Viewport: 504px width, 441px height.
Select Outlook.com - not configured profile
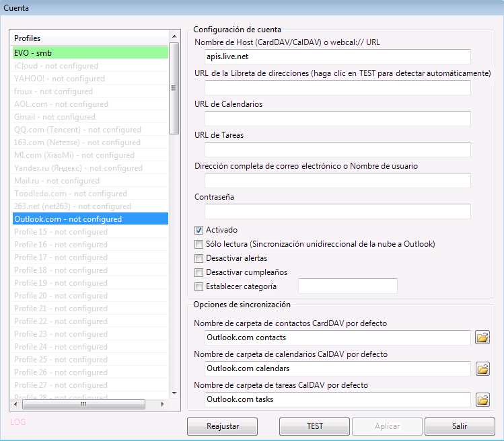90,219
